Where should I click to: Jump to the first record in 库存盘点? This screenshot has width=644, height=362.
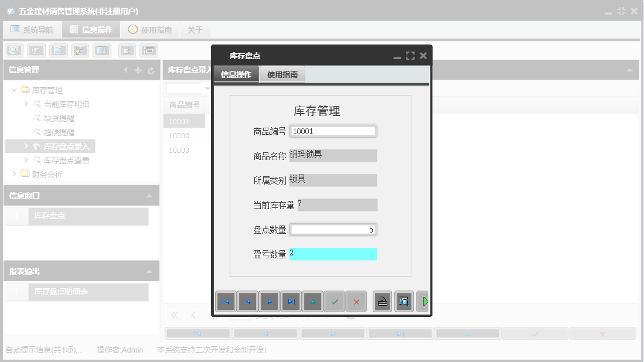(226, 301)
